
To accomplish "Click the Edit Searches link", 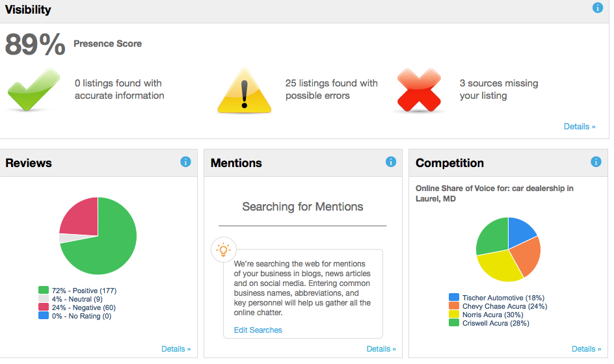I will pyautogui.click(x=258, y=330).
